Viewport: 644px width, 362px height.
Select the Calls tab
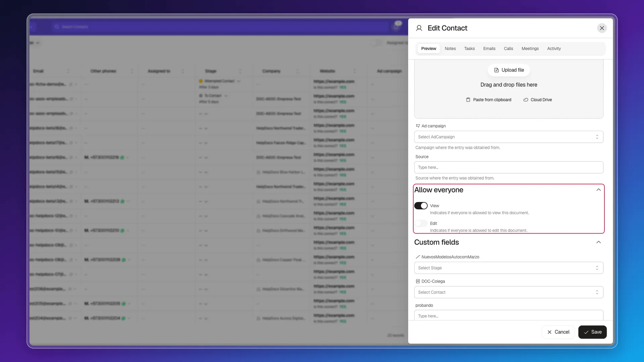click(x=508, y=49)
